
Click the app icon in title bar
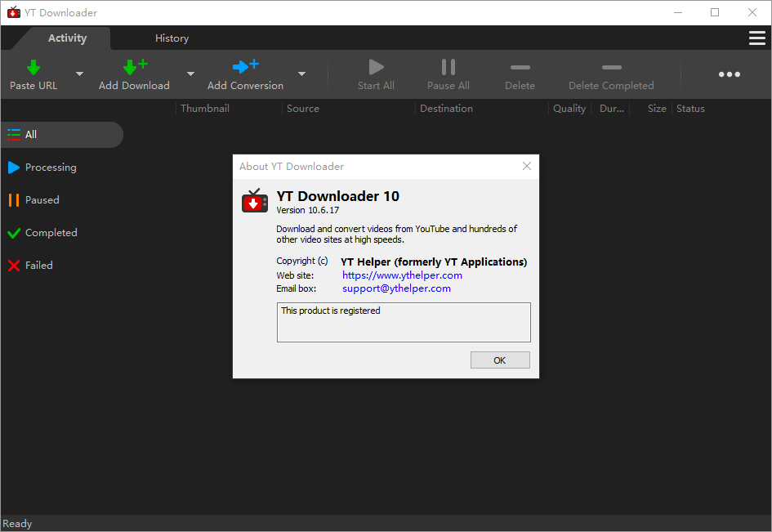(x=14, y=12)
